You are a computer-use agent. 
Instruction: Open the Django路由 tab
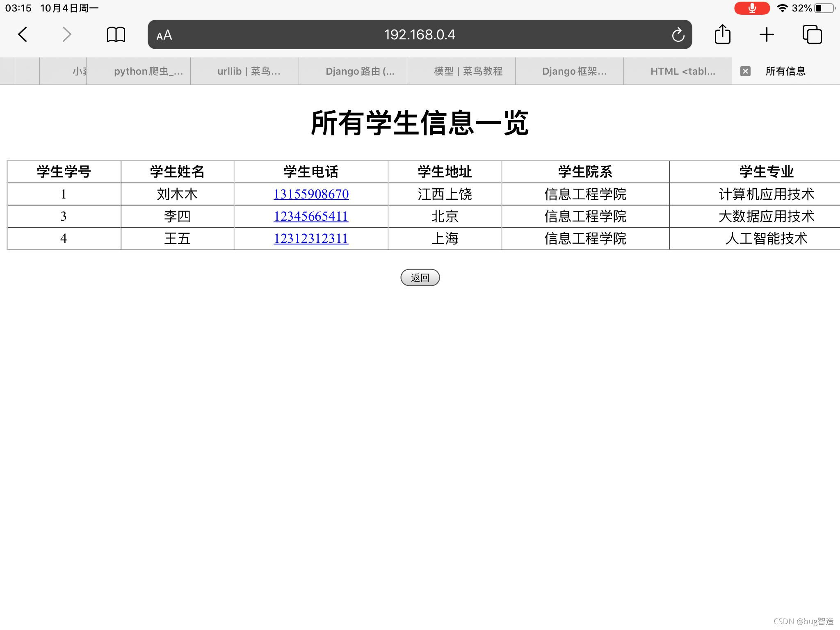[360, 71]
